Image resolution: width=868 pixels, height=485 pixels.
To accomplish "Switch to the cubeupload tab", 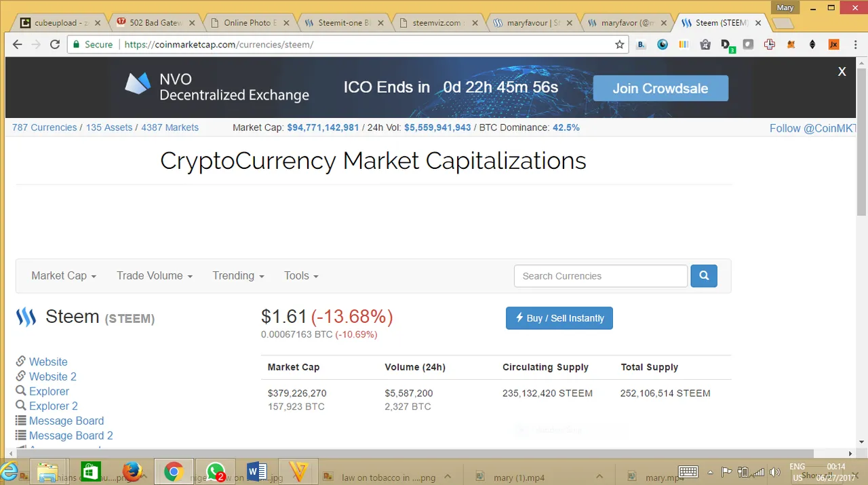I will click(60, 22).
